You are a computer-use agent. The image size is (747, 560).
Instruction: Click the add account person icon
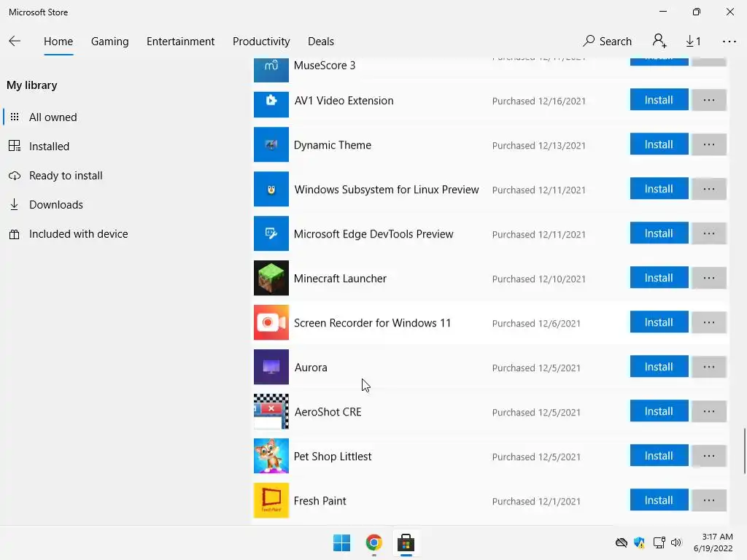pos(659,41)
